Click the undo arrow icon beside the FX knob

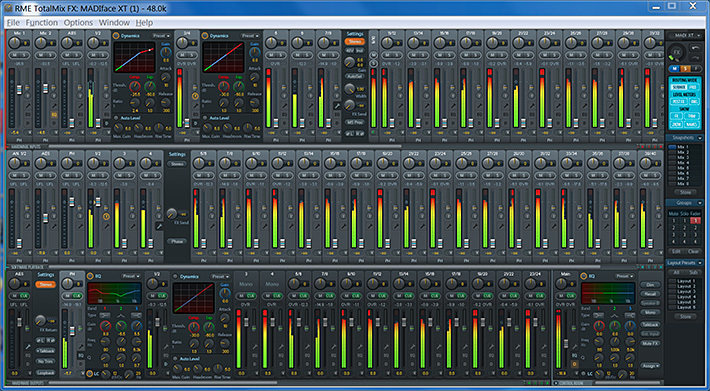pos(696,47)
